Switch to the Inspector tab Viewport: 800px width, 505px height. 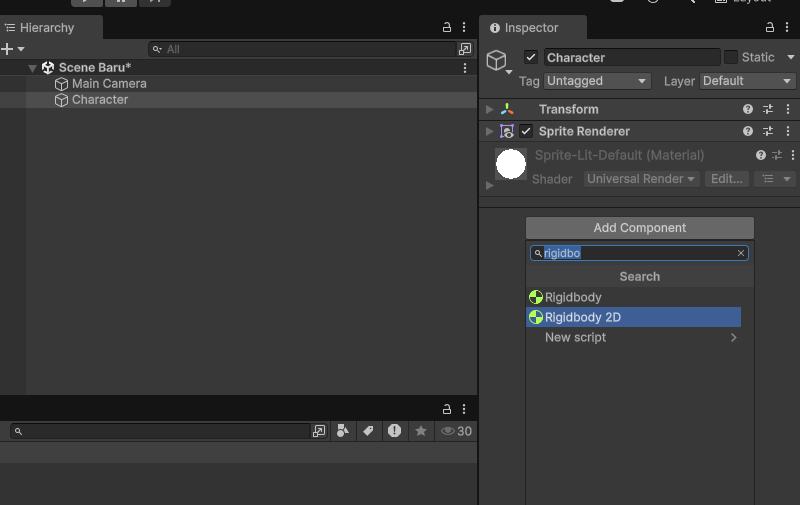(531, 28)
